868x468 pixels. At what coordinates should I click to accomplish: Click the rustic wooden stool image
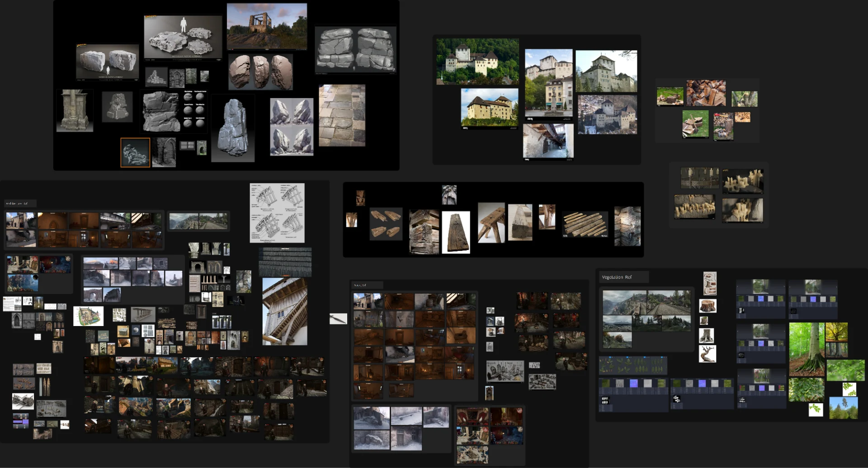pyautogui.click(x=491, y=223)
